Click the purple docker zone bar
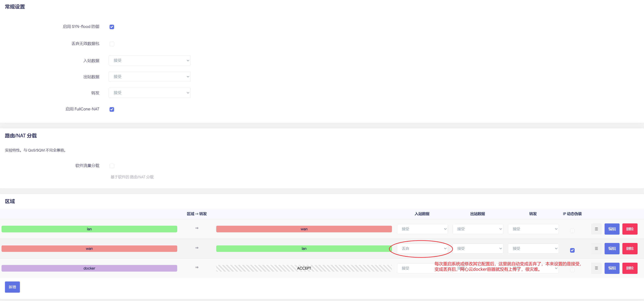This screenshot has width=644, height=301. [89, 268]
